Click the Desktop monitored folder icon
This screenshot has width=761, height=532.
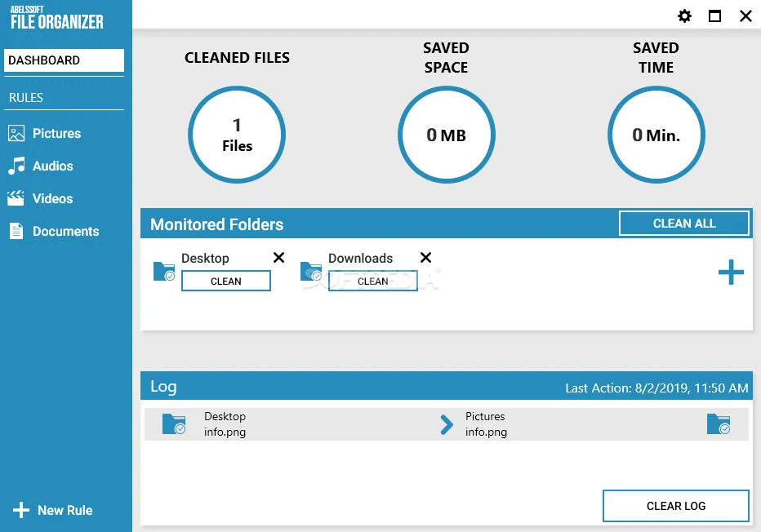pos(164,271)
